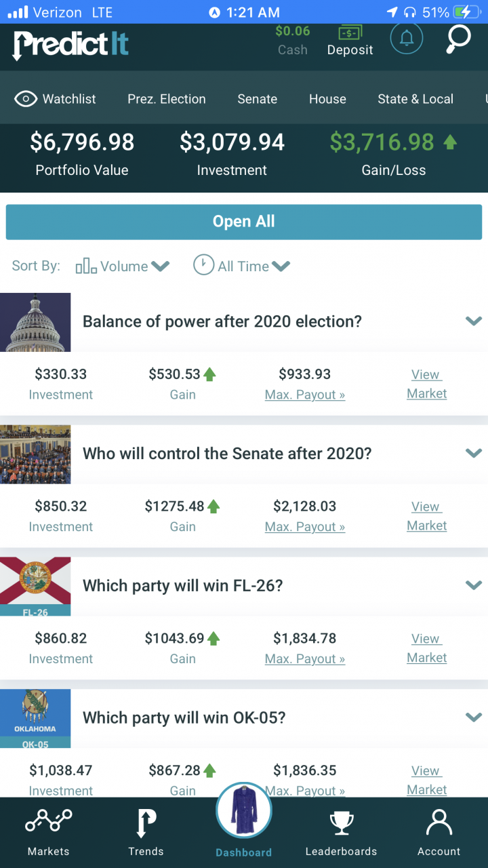Expand the Senate control market chevron
The height and width of the screenshot is (868, 488).
pyautogui.click(x=474, y=453)
